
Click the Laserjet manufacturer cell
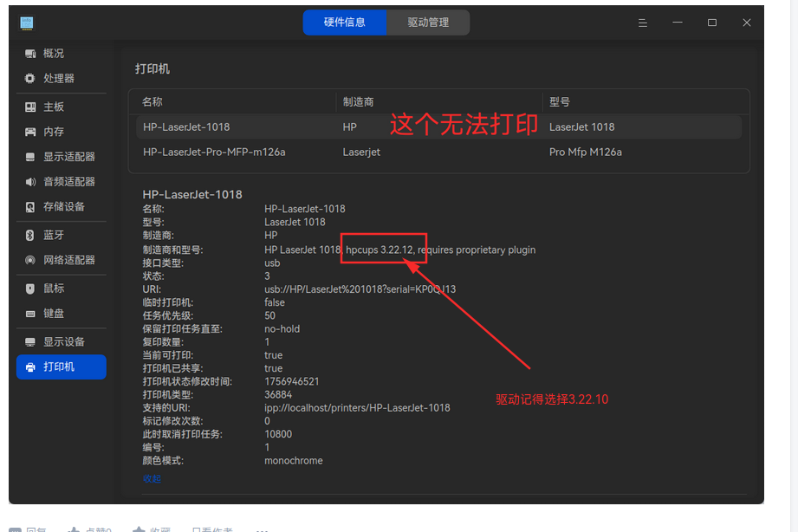pos(361,152)
